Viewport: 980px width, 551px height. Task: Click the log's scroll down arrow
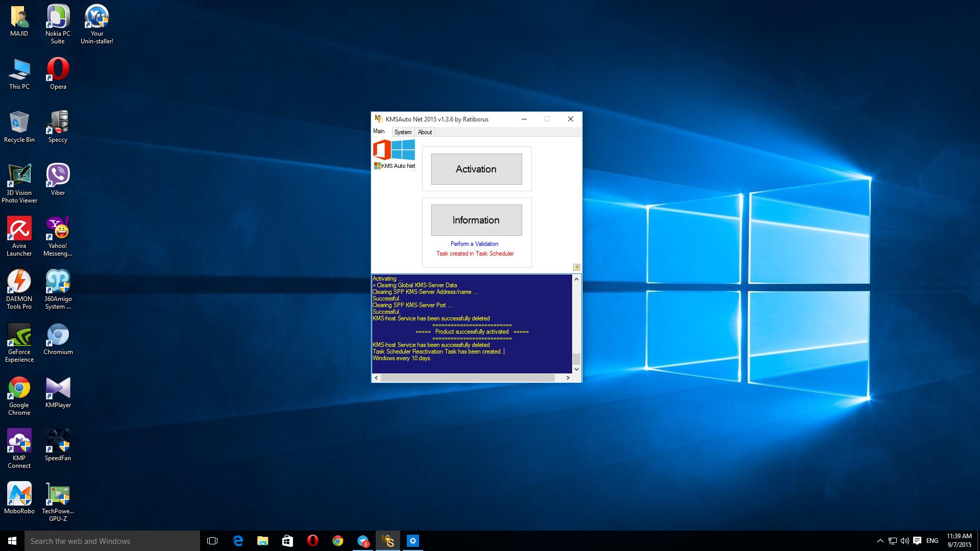click(x=576, y=369)
